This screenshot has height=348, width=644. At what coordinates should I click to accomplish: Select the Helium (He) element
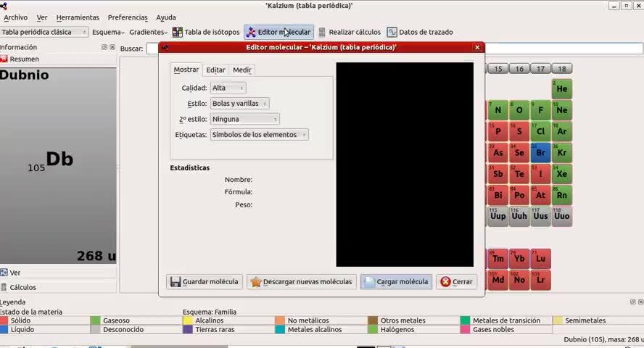pyautogui.click(x=561, y=89)
